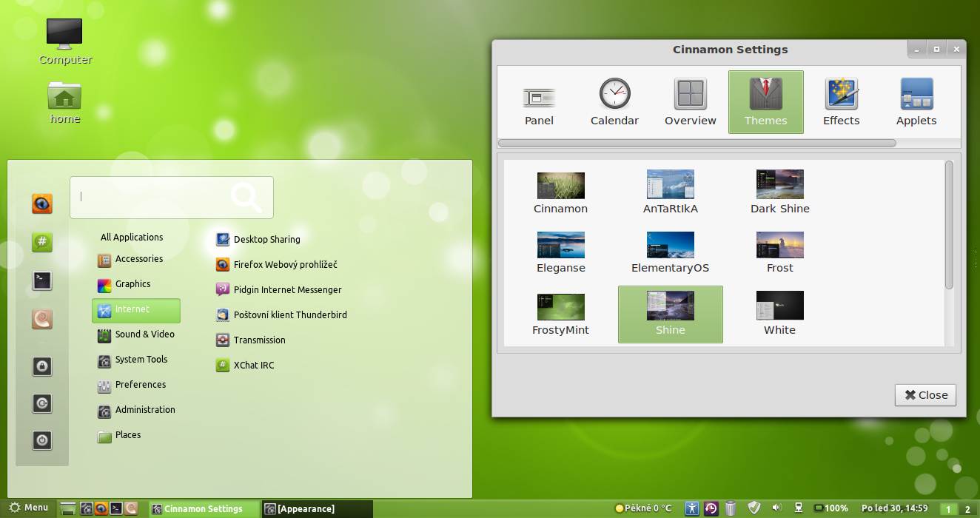Open the Sound & Video category

coord(136,334)
